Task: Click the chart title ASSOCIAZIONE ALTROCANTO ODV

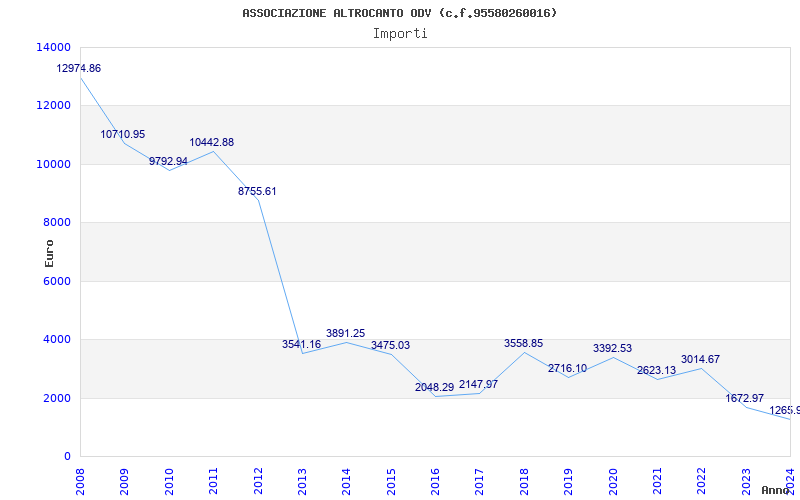Action: (400, 13)
